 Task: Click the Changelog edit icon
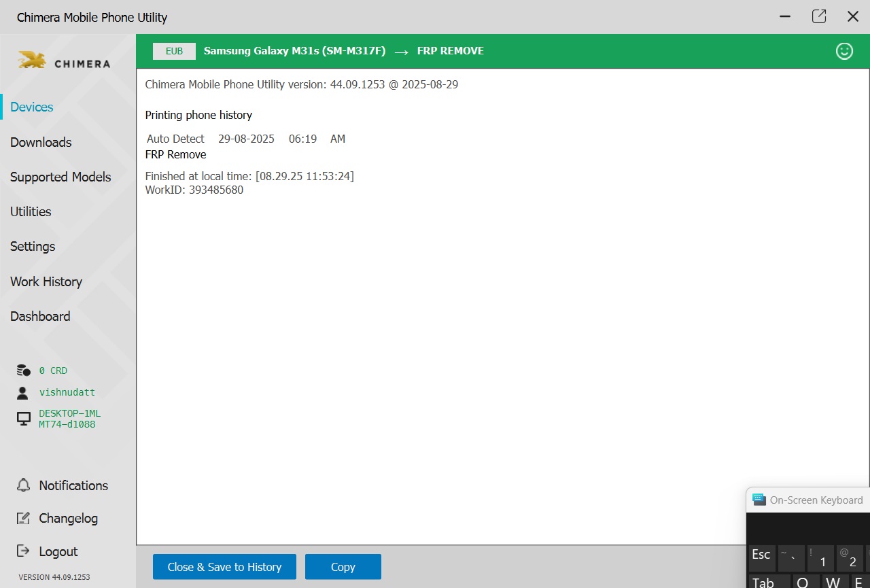(24, 519)
